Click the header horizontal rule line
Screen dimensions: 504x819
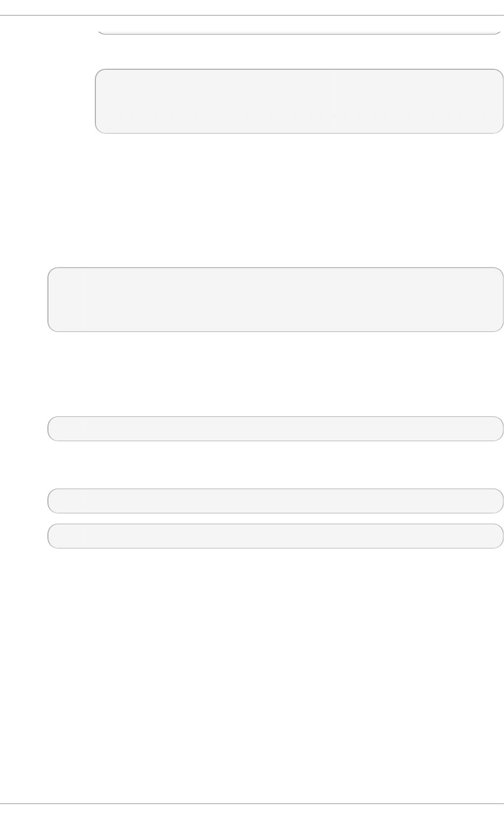252,15
